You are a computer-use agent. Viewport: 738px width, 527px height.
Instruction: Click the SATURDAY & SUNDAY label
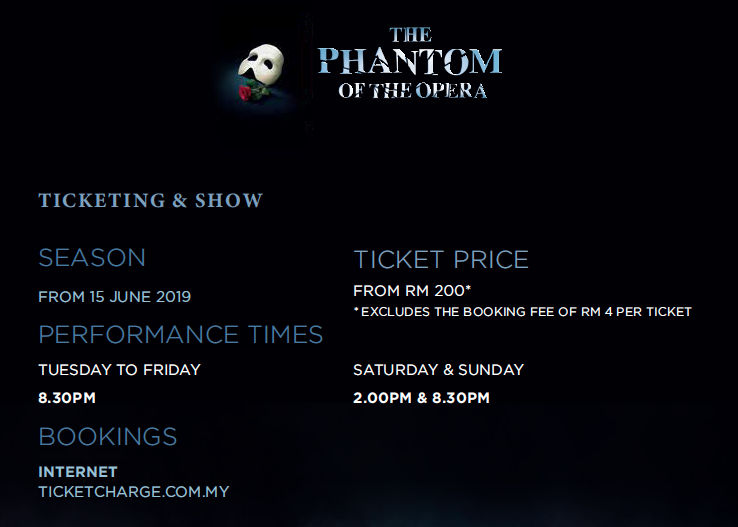(x=439, y=370)
